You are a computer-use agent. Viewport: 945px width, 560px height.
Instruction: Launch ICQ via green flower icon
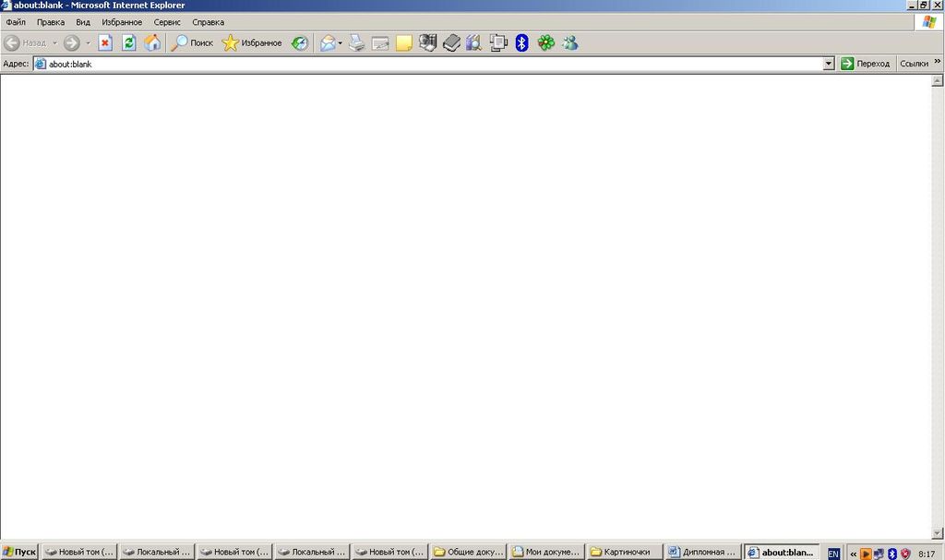point(546,42)
